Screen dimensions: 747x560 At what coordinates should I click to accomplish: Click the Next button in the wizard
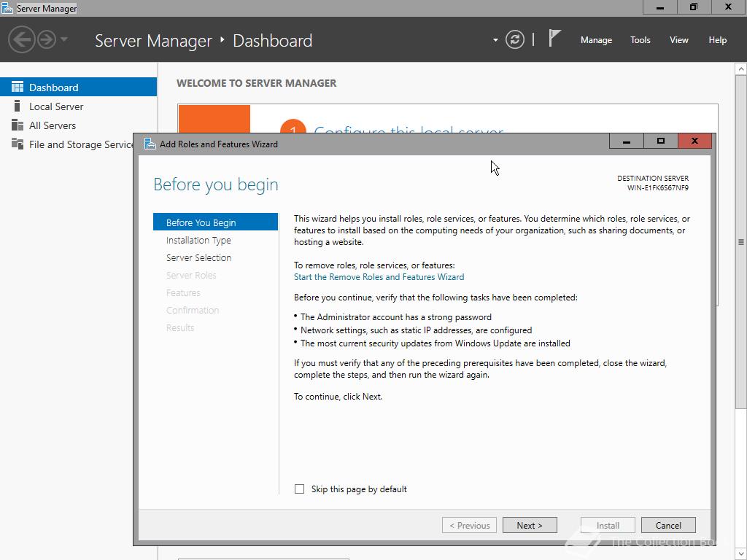click(530, 525)
